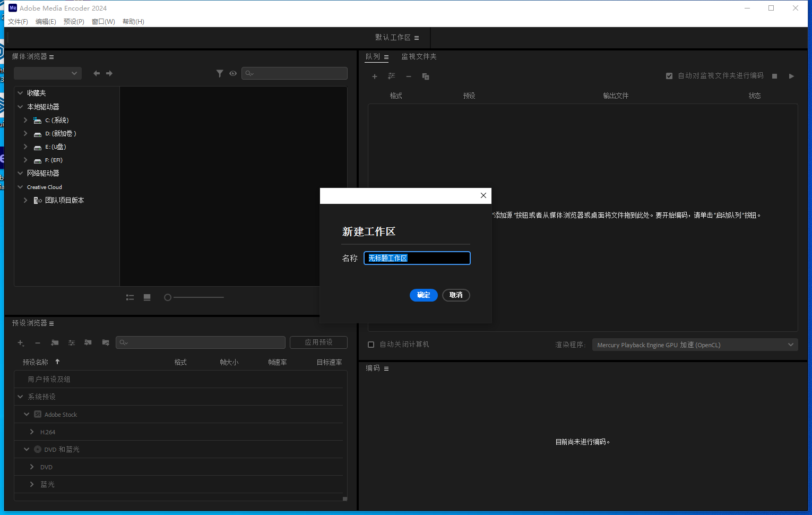Click the Preset Browser search field
812x515 pixels.
click(201, 342)
